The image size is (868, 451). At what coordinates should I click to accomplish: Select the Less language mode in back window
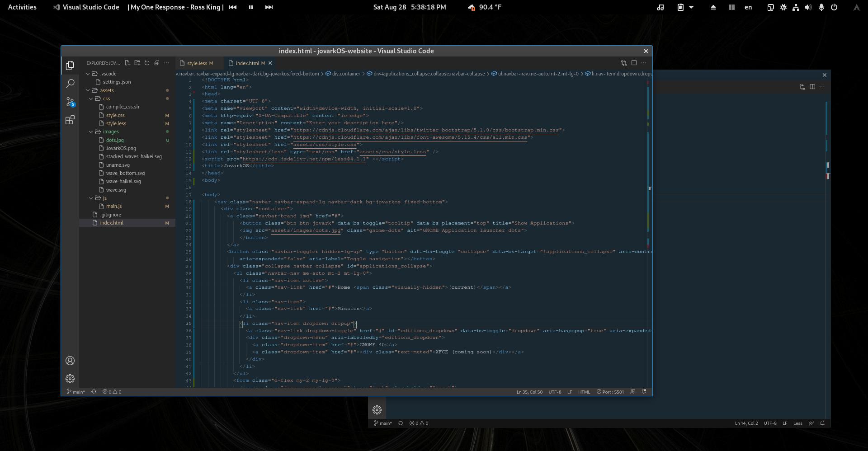pyautogui.click(x=797, y=423)
